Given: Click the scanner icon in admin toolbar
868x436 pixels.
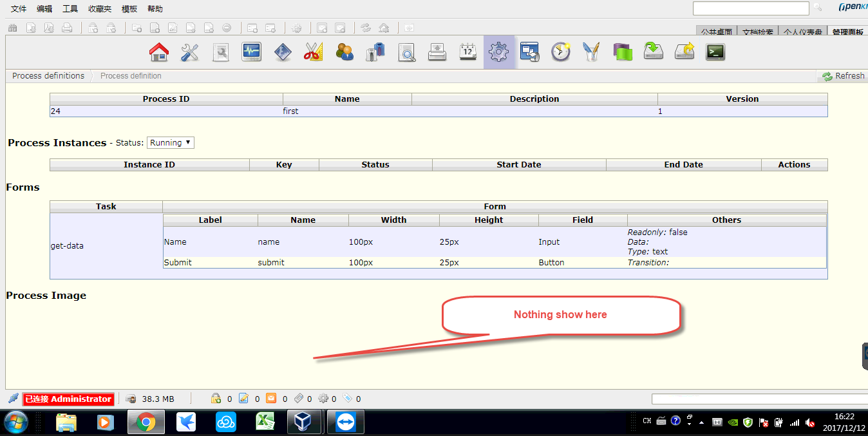Looking at the screenshot, I should coord(437,52).
